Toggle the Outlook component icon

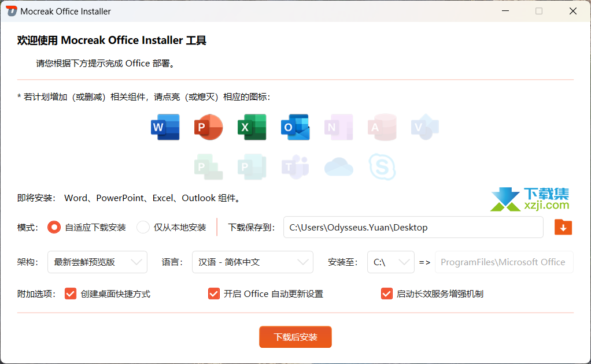[295, 127]
